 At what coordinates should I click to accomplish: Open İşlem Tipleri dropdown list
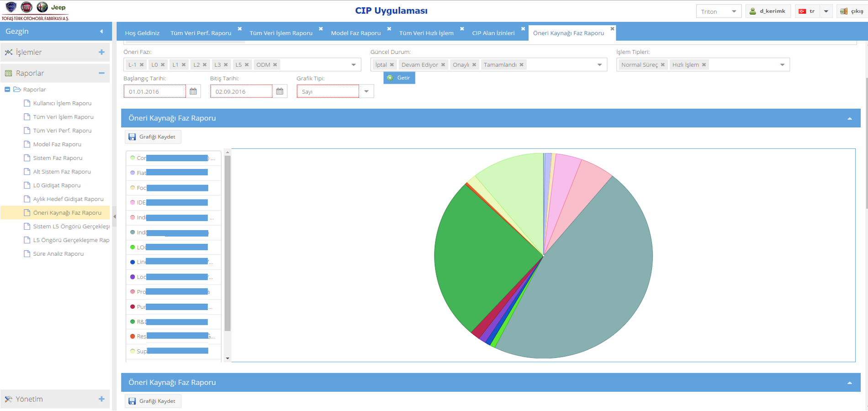[782, 65]
